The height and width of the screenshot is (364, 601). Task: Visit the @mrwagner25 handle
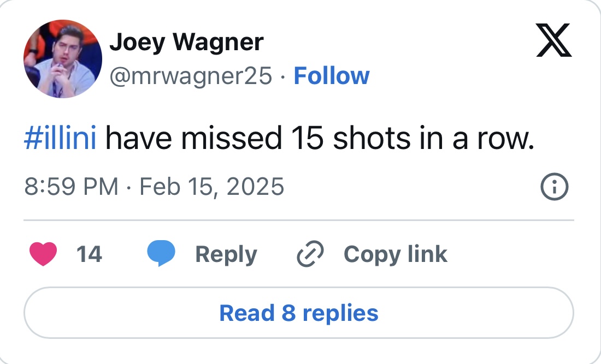(191, 76)
